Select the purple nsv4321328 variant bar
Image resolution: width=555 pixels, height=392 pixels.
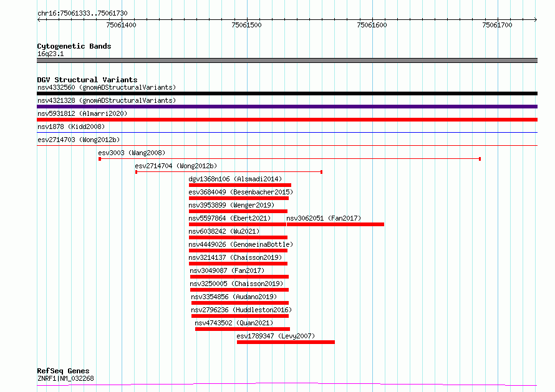point(287,107)
